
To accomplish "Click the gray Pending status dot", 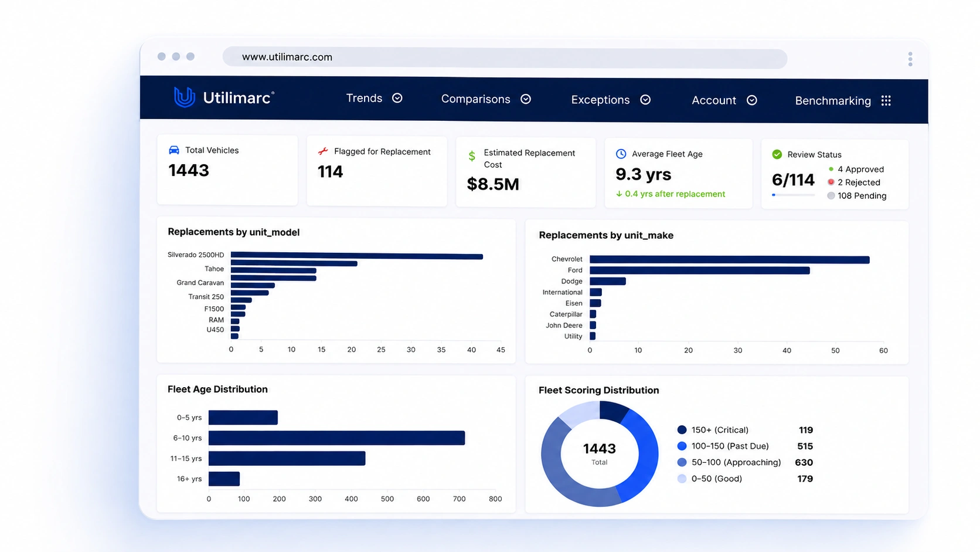I will [831, 196].
